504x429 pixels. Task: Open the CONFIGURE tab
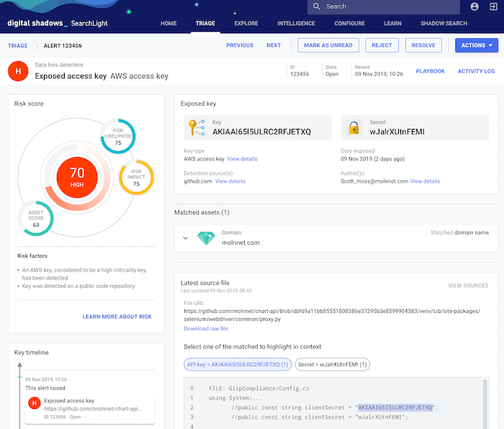(349, 24)
